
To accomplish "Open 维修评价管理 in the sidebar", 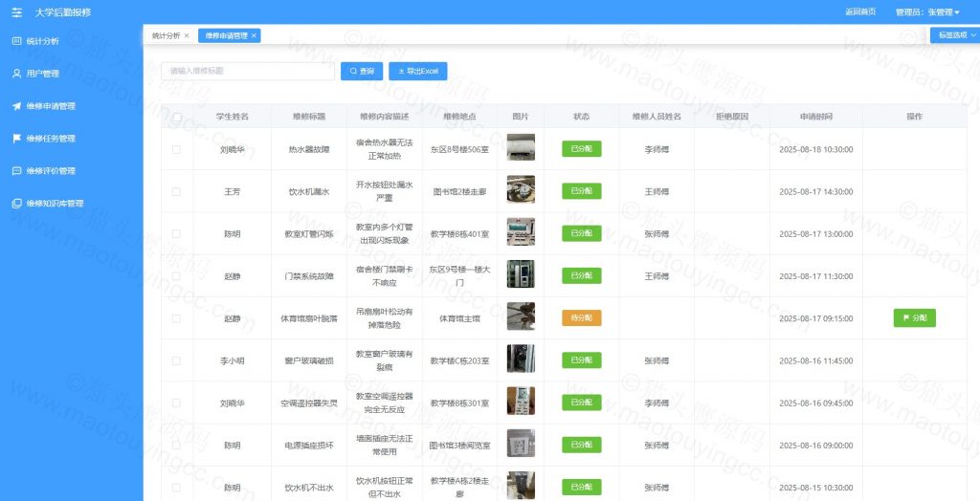I will (51, 171).
